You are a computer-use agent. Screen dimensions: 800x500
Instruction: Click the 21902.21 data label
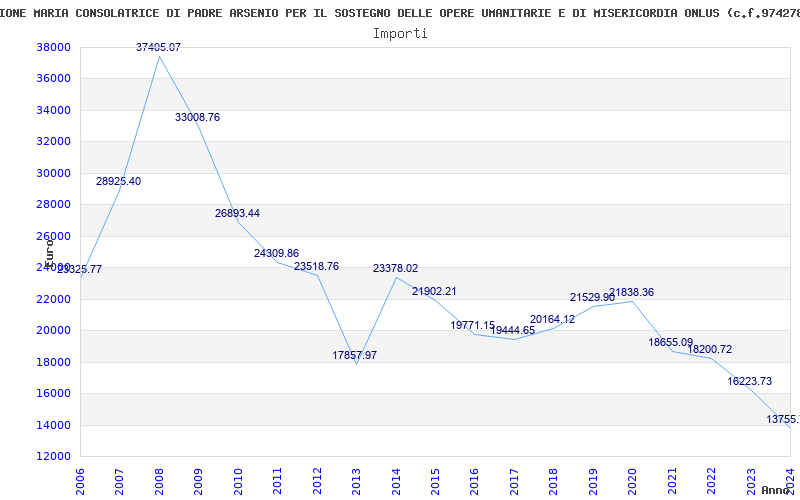click(x=434, y=291)
